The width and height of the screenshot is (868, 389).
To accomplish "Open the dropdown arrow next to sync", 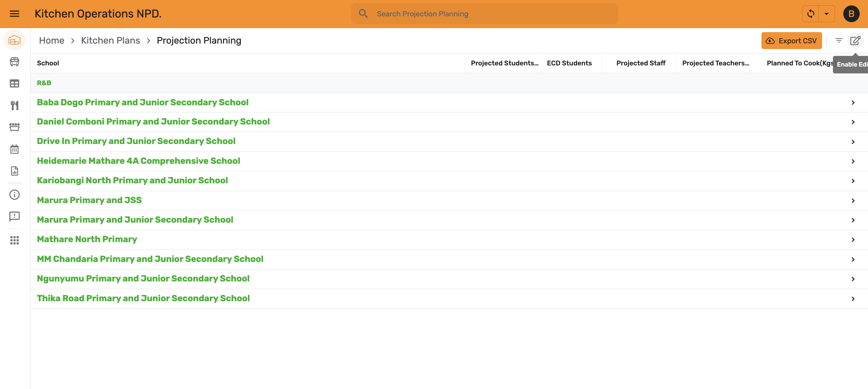I will point(827,14).
